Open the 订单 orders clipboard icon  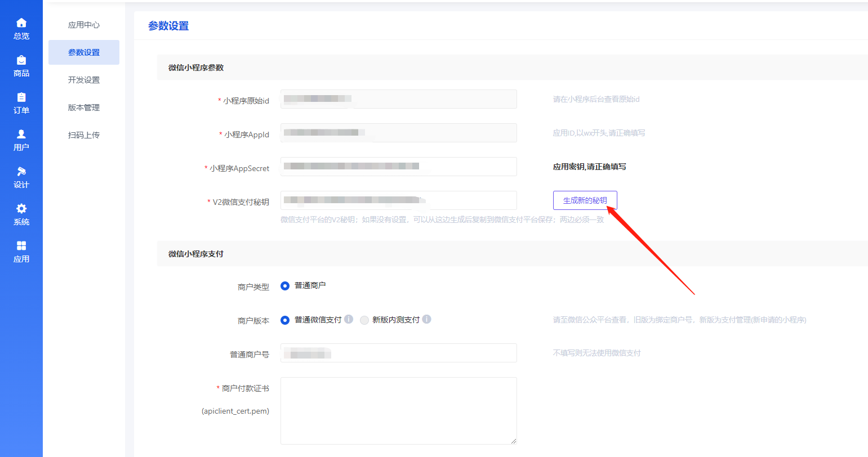click(x=21, y=97)
